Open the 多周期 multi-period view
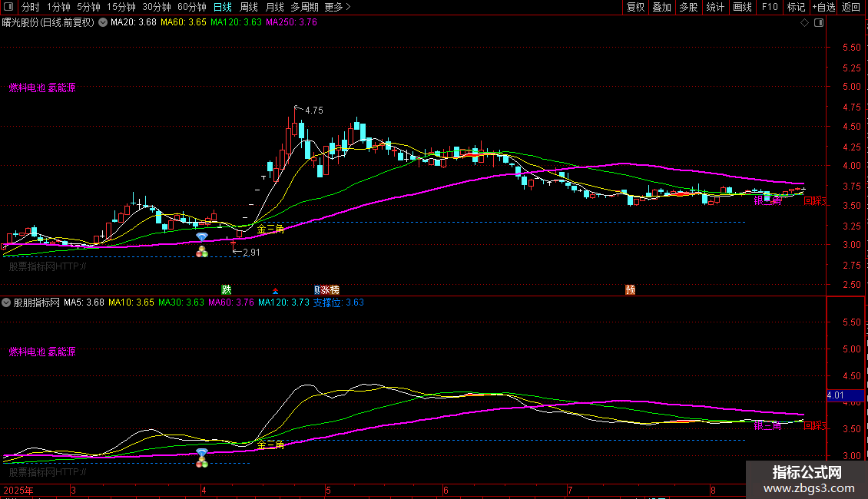This screenshot has height=499, width=868. [x=304, y=7]
